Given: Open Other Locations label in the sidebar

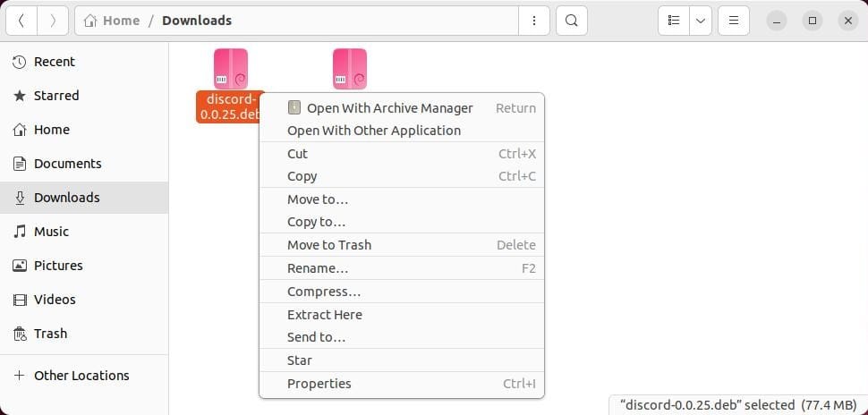Looking at the screenshot, I should pyautogui.click(x=81, y=375).
